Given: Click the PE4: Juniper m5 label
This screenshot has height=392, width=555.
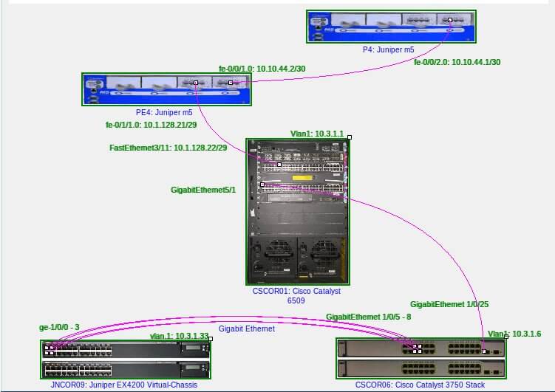Looking at the screenshot, I should 164,112.
